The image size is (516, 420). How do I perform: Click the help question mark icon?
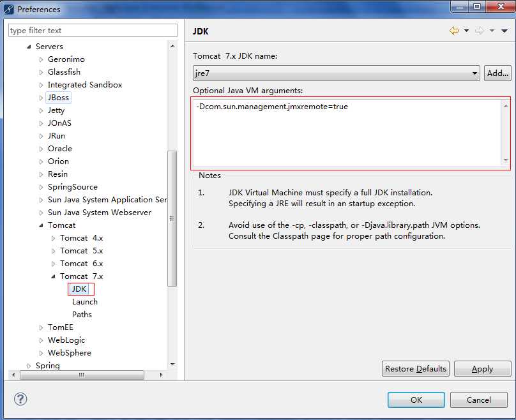(20, 400)
